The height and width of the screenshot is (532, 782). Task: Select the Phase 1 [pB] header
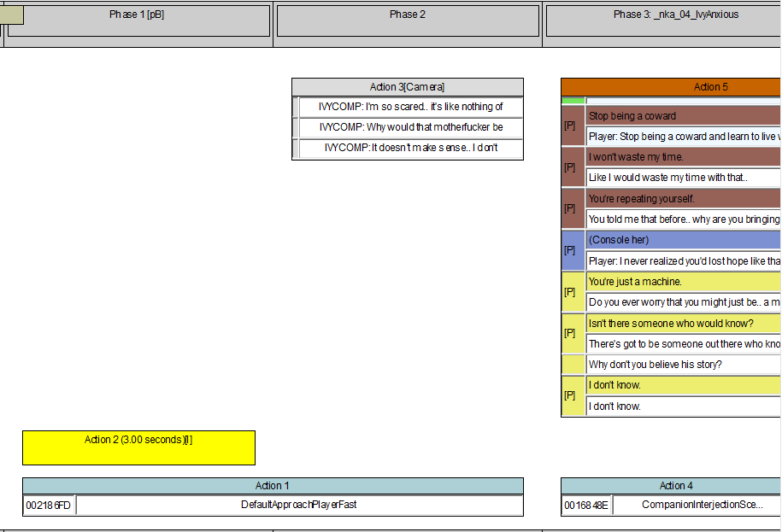[x=138, y=20]
